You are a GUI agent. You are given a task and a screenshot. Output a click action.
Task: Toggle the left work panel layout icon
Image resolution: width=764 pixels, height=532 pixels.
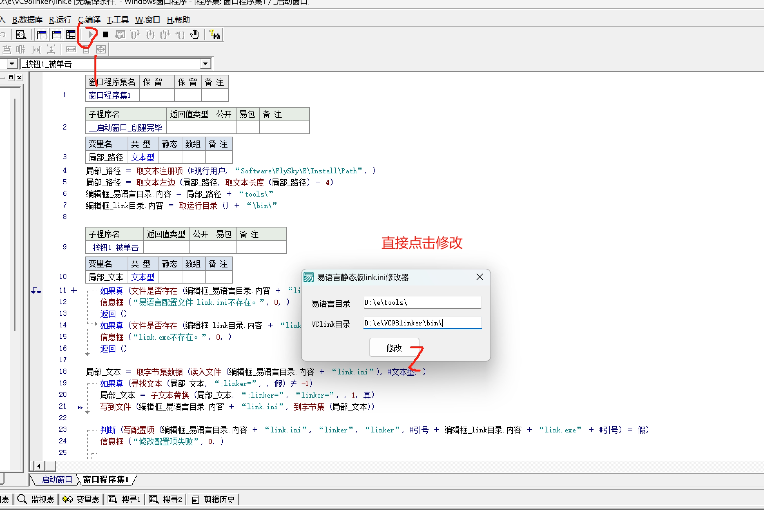coord(42,34)
